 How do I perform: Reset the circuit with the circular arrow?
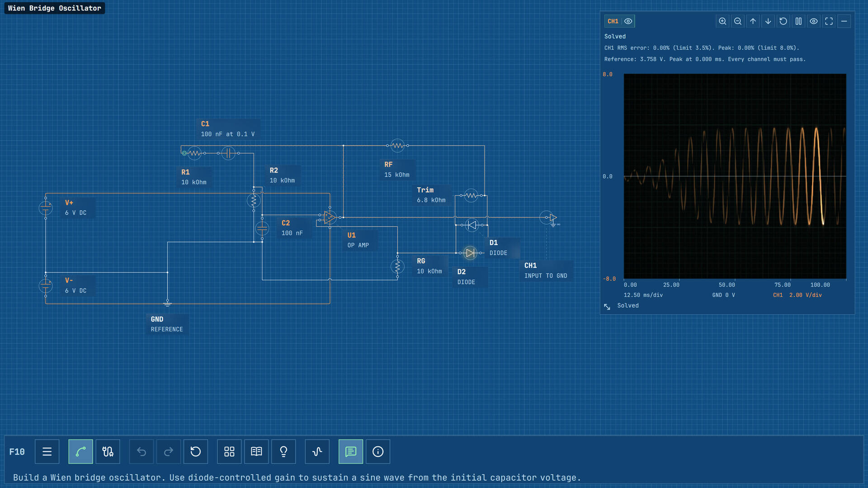pyautogui.click(x=196, y=451)
